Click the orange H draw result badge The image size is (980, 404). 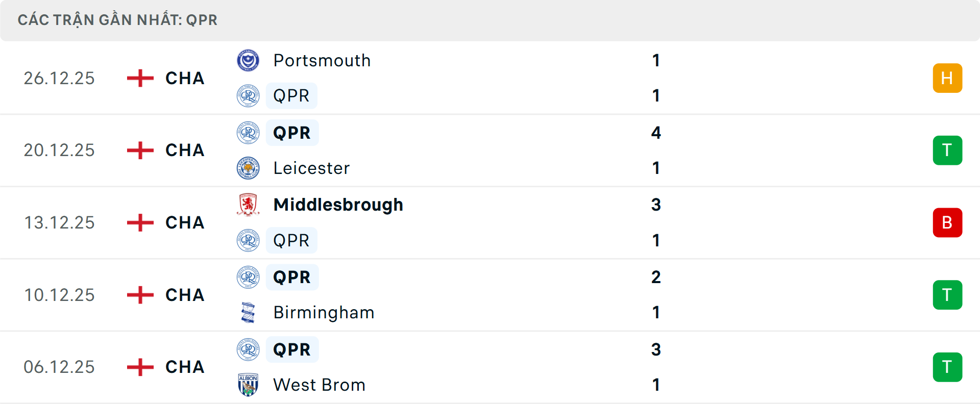coord(947,78)
